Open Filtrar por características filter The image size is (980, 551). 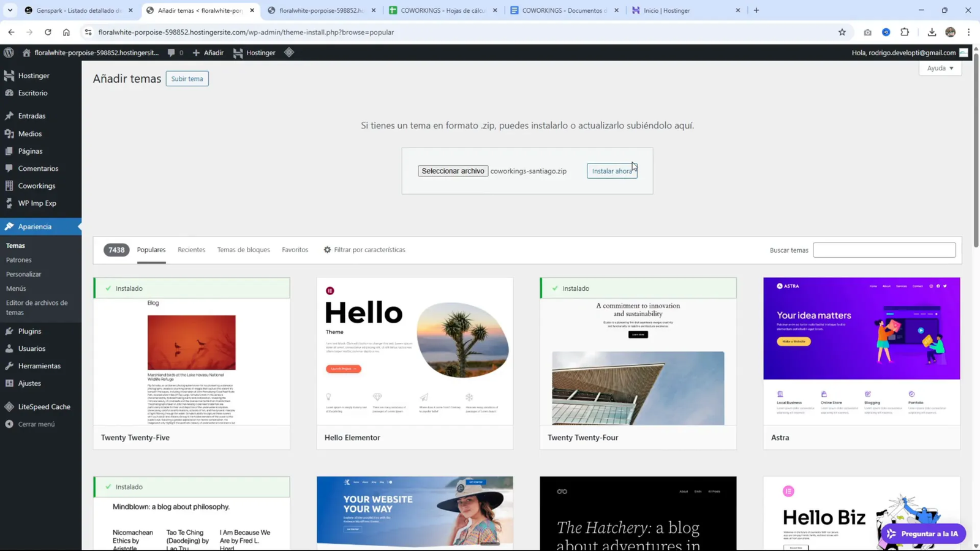364,250
